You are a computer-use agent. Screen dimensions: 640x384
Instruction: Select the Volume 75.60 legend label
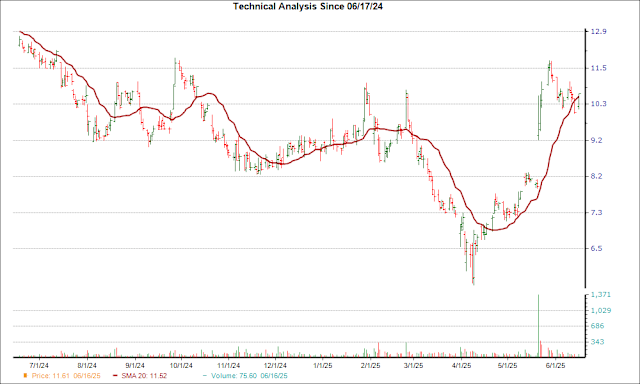pyautogui.click(x=249, y=376)
